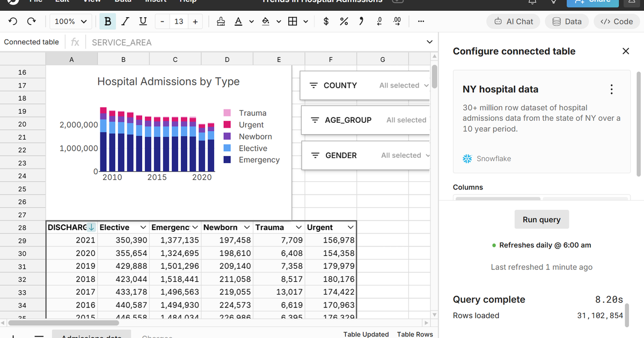Open the AGE_GROUP filter dropdown

pyautogui.click(x=407, y=120)
